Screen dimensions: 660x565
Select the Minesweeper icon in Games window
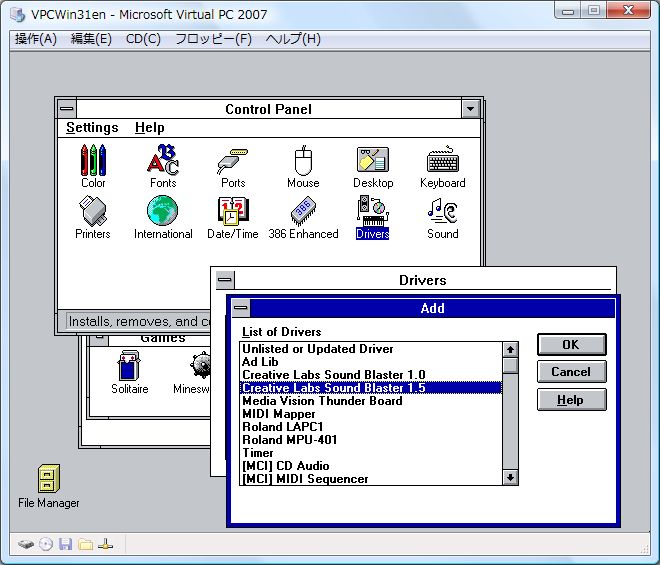(x=192, y=372)
